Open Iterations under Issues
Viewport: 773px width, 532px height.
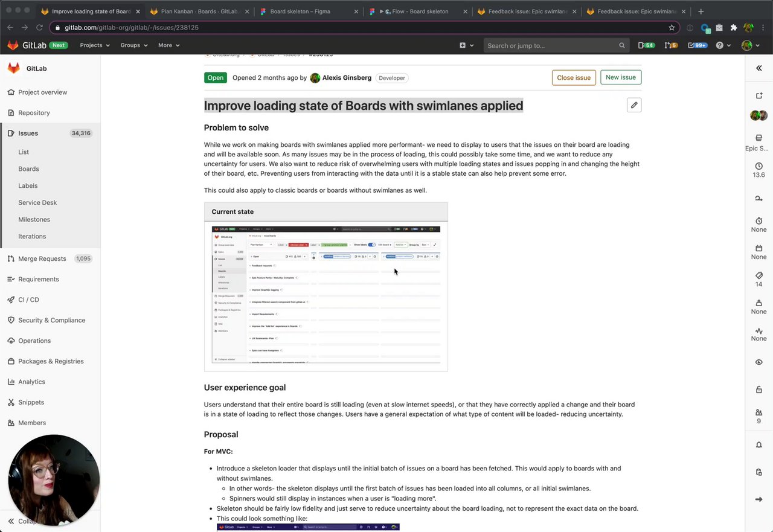click(32, 237)
